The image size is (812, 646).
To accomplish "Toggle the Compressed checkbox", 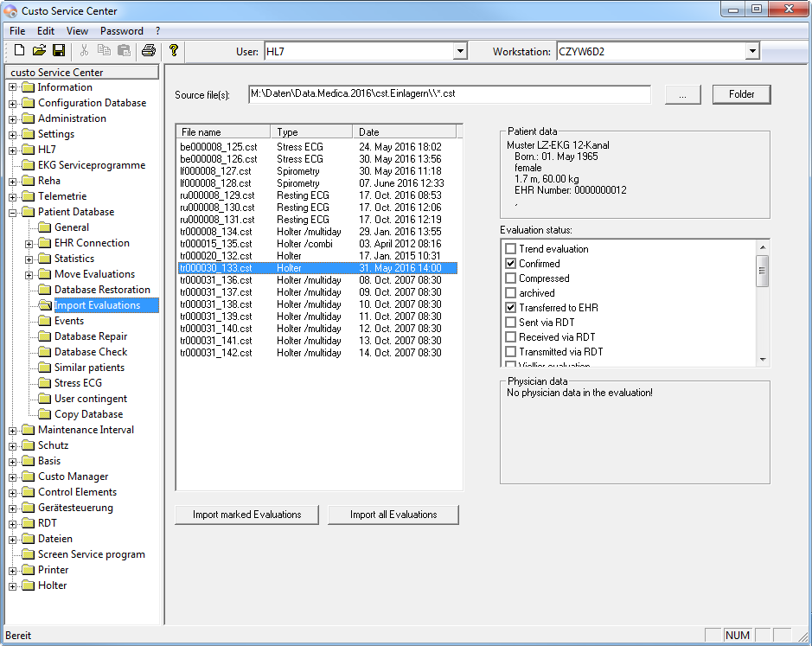I will (x=510, y=278).
